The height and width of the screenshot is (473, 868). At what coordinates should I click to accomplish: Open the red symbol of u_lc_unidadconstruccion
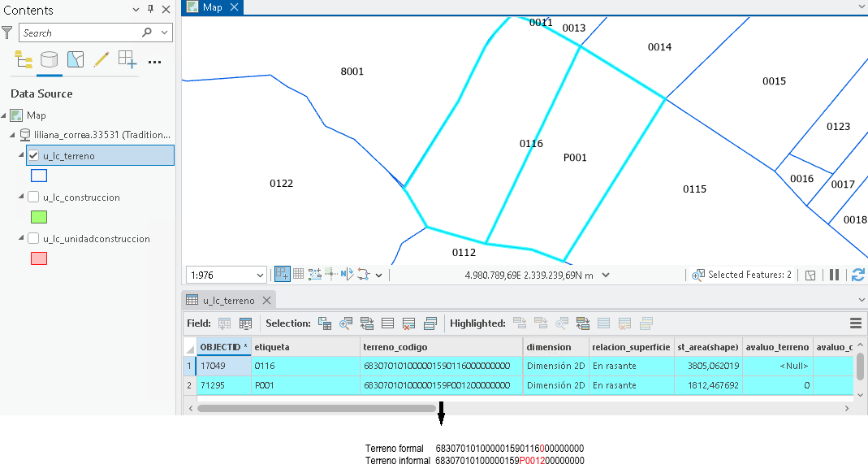(x=39, y=258)
